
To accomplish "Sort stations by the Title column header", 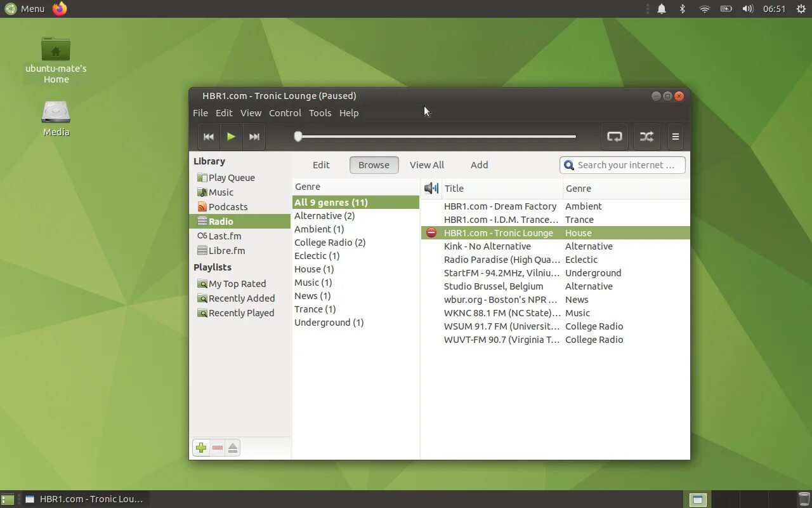I will (x=502, y=188).
